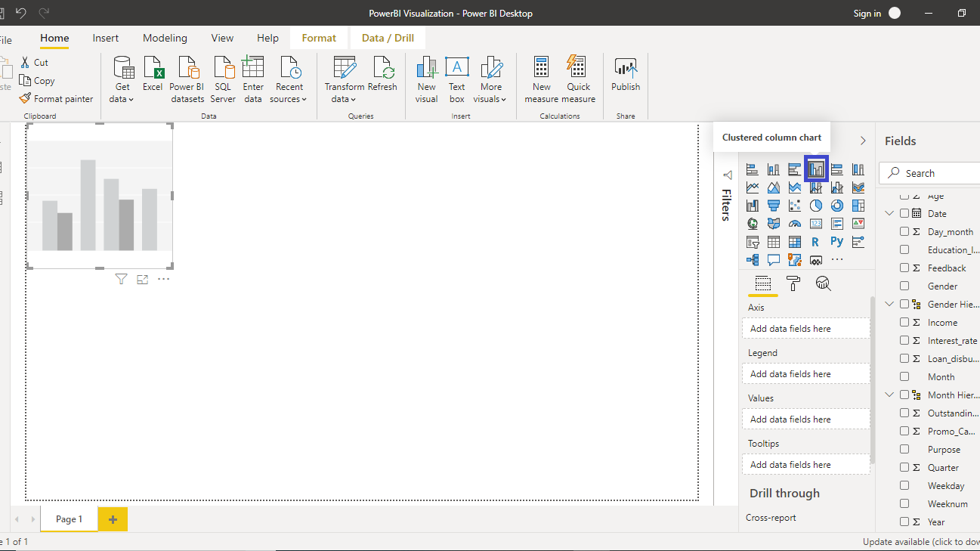
Task: Open the Format paint roller tab
Action: click(793, 283)
